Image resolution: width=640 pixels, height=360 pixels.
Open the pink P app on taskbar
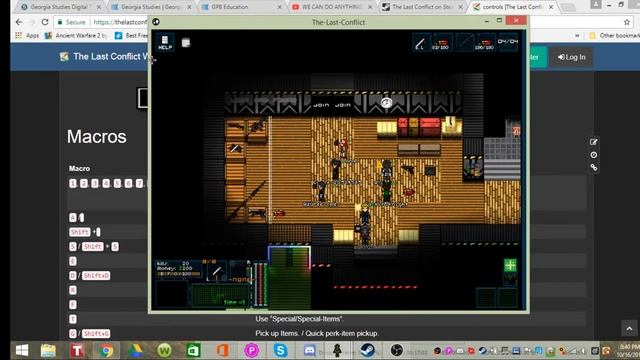[251, 350]
